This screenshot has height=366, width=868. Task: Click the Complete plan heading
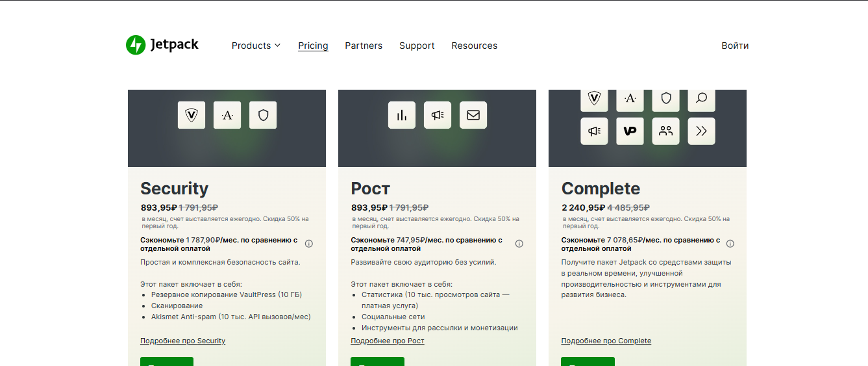pos(601,189)
